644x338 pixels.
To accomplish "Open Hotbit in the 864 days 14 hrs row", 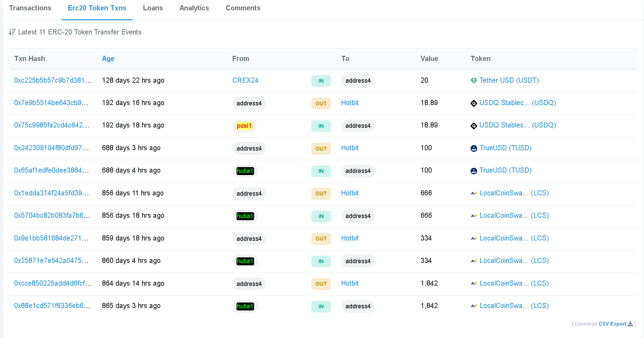I will point(350,283).
